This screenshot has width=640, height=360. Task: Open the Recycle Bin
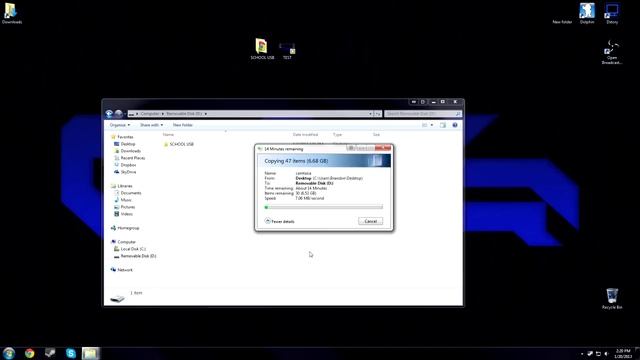pyautogui.click(x=612, y=298)
